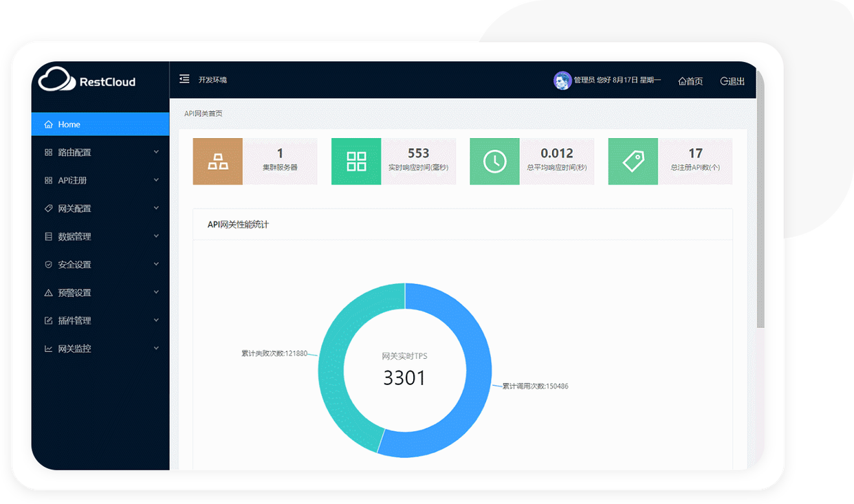
Task: Expand the 插件管理 chevron
Action: coord(156,320)
